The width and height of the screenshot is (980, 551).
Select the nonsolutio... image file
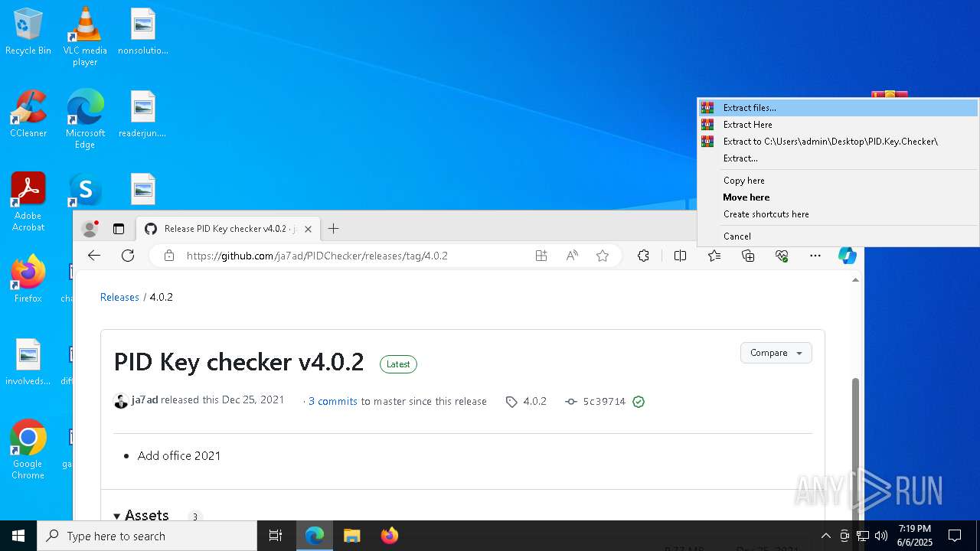(x=143, y=31)
